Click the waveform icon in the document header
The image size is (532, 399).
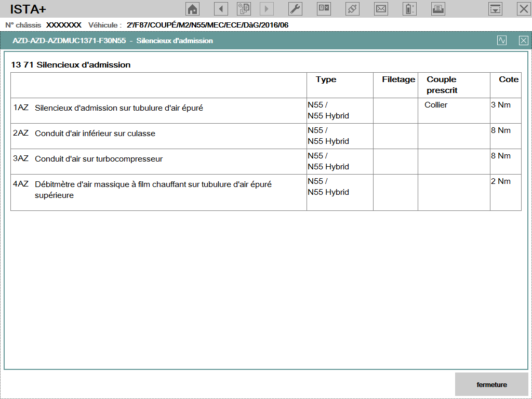click(x=502, y=41)
